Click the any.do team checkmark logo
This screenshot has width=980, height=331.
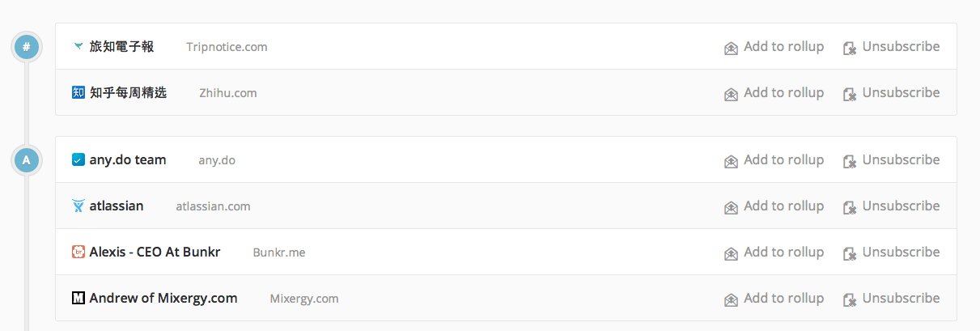click(x=78, y=160)
